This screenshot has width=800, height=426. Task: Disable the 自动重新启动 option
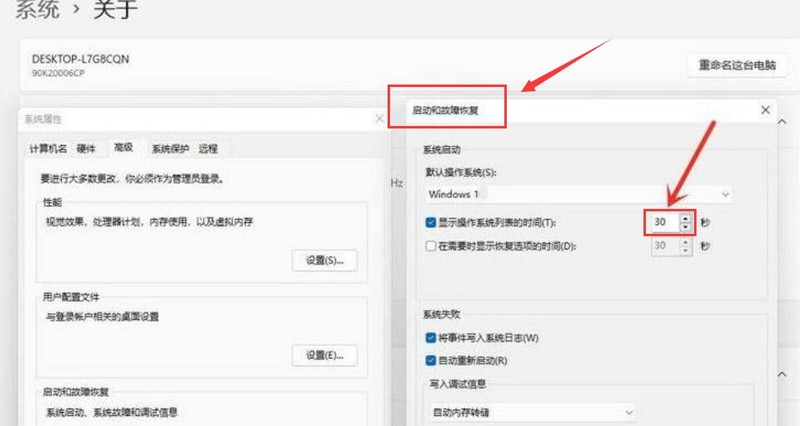(x=431, y=360)
